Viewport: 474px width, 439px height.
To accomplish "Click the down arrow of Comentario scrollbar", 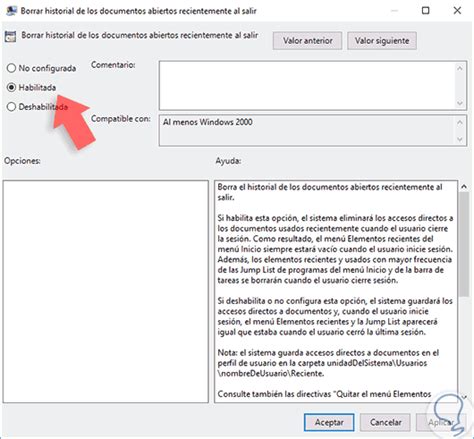I will pyautogui.click(x=460, y=103).
